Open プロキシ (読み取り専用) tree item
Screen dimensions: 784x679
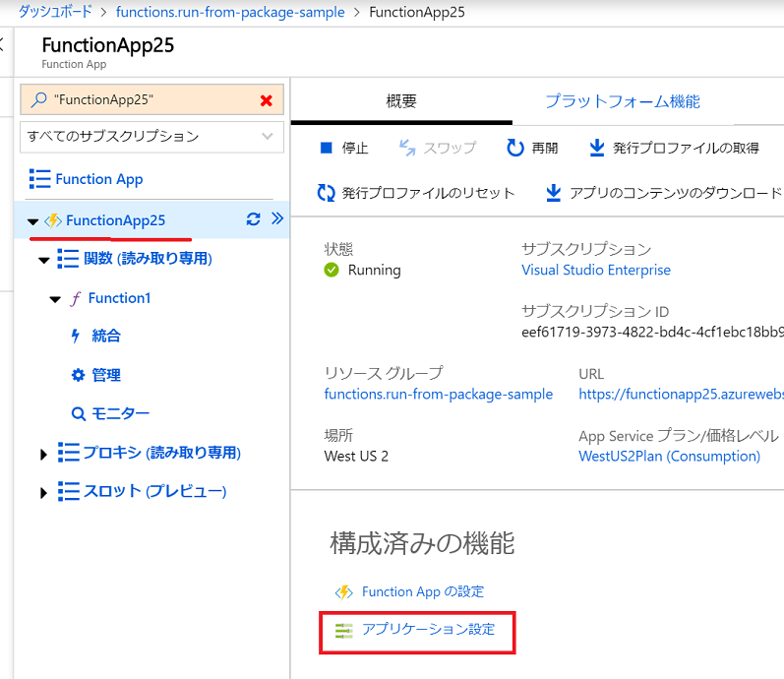162,453
